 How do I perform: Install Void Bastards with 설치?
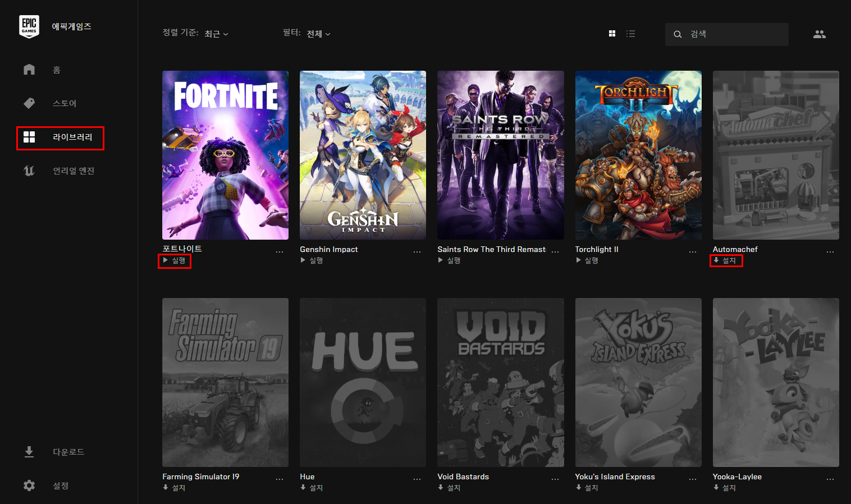(x=449, y=488)
